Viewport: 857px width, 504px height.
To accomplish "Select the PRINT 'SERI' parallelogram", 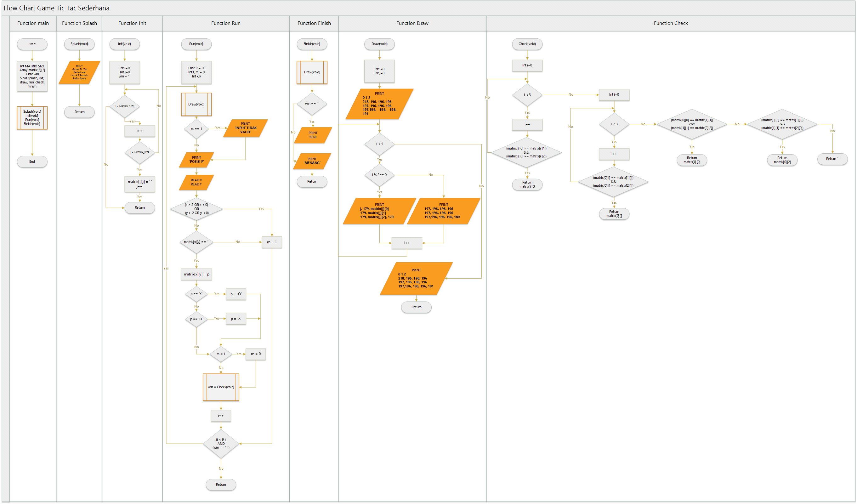I will click(x=313, y=135).
